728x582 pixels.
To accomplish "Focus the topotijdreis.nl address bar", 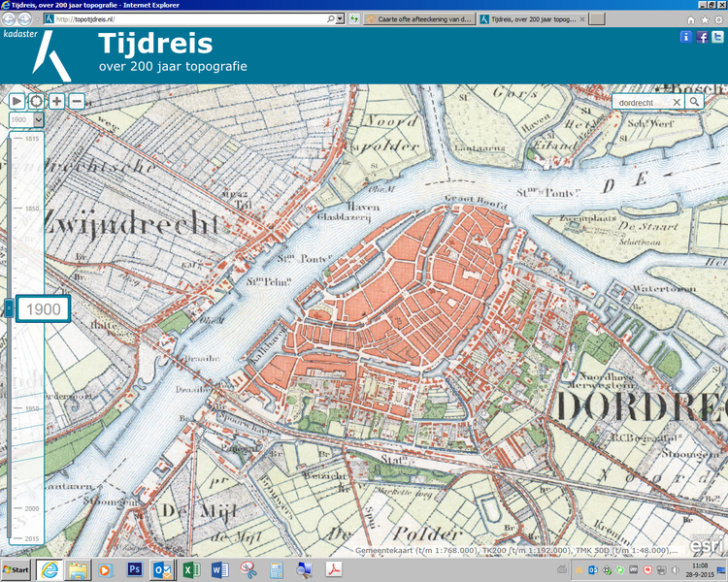I will (x=185, y=19).
